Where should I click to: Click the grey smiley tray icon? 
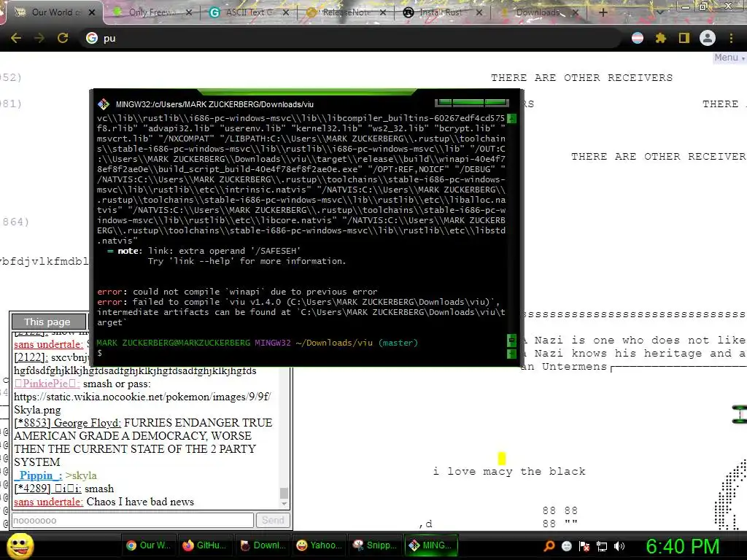click(x=566, y=546)
